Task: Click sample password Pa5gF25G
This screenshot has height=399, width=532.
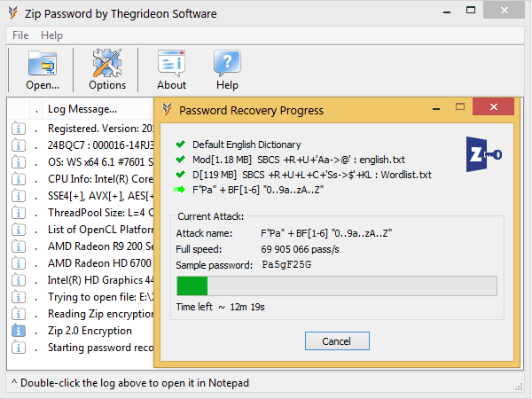Action: (286, 264)
